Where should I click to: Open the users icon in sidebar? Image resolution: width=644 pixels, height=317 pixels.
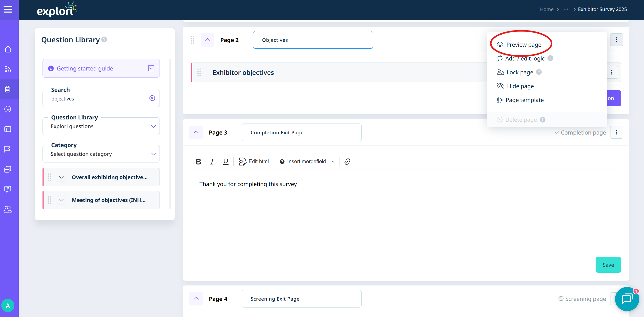click(x=8, y=210)
